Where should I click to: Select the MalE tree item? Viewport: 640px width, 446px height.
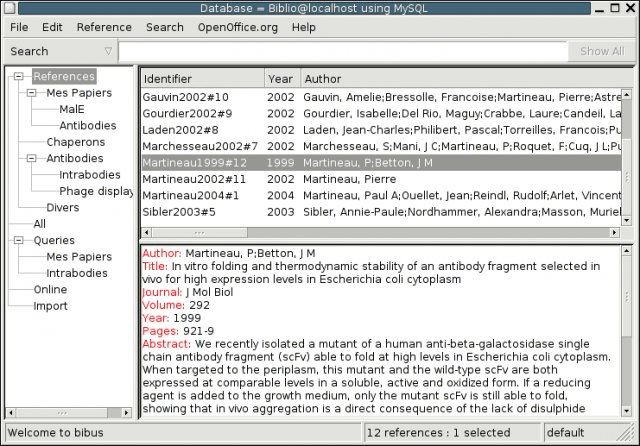[x=72, y=109]
